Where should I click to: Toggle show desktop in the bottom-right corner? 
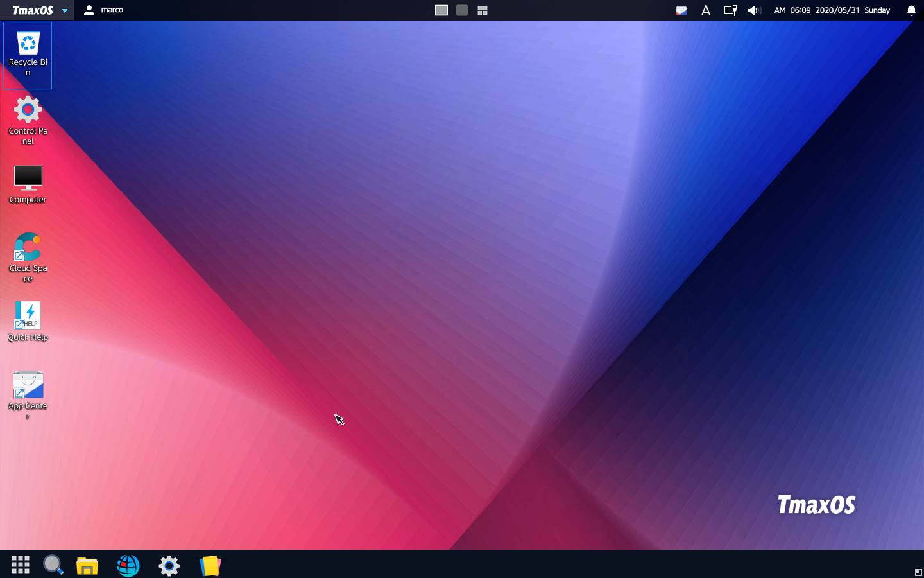point(919,572)
